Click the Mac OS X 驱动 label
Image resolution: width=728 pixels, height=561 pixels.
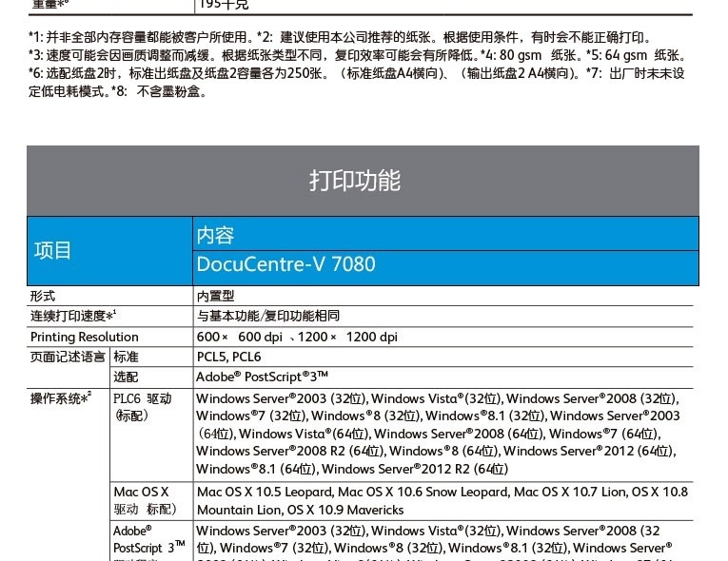click(146, 501)
